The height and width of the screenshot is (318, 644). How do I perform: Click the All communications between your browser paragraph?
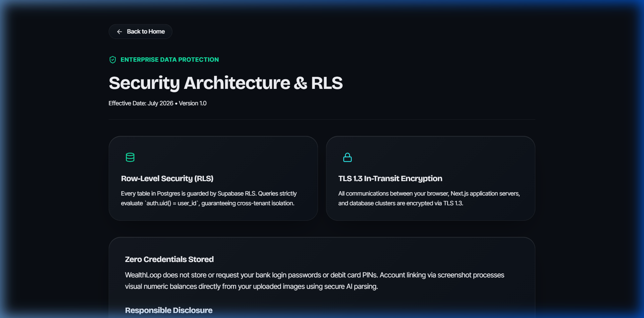tap(429, 198)
